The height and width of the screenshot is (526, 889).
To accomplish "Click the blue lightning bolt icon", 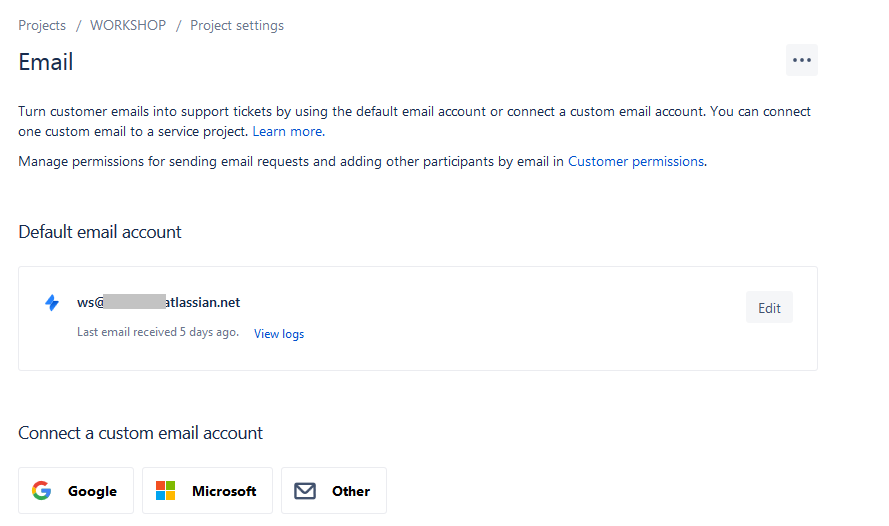I will coord(52,303).
